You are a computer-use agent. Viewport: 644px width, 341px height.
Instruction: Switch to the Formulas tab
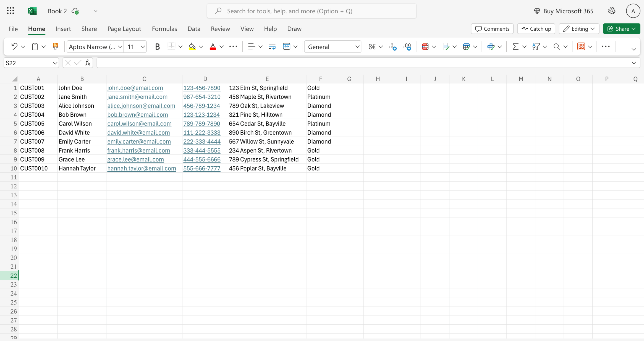pos(164,29)
